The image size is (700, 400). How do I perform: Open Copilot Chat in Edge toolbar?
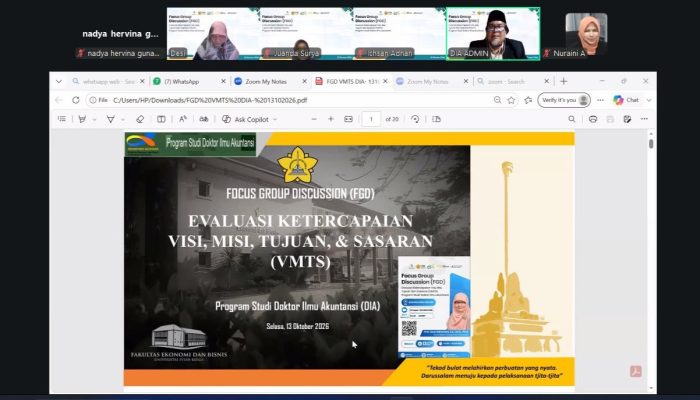point(626,100)
